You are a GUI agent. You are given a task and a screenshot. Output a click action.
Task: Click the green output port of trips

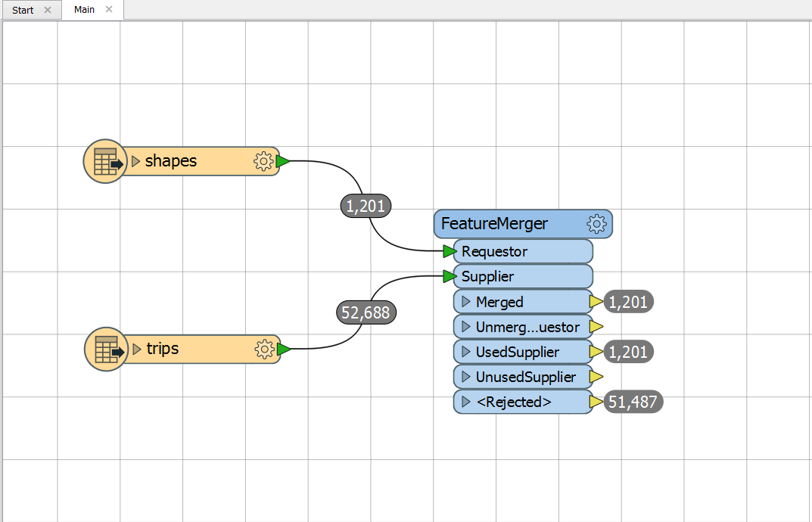(x=284, y=349)
